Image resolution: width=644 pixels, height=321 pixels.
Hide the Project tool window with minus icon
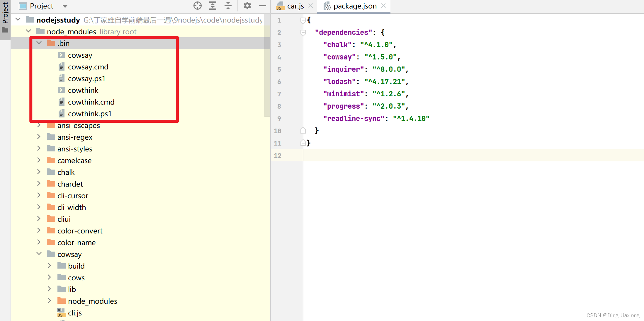pyautogui.click(x=263, y=6)
